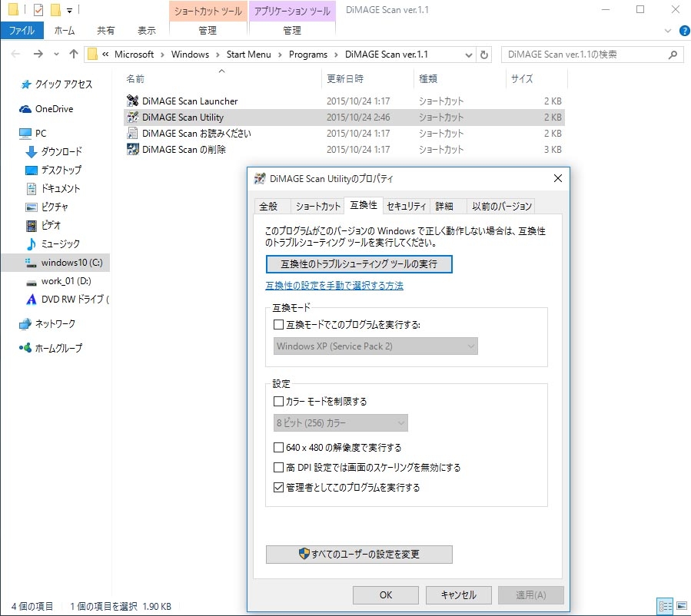
Task: Open ミュージック note icon in navigation pane
Action: coord(31,243)
